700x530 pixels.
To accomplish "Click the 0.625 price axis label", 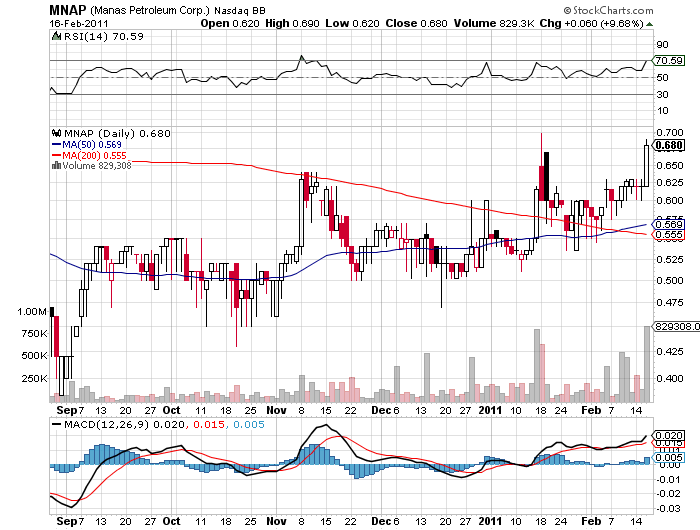I will 670,183.
